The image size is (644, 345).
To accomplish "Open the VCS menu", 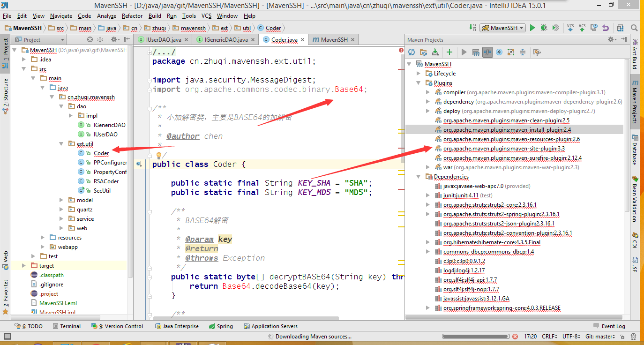I will point(206,16).
